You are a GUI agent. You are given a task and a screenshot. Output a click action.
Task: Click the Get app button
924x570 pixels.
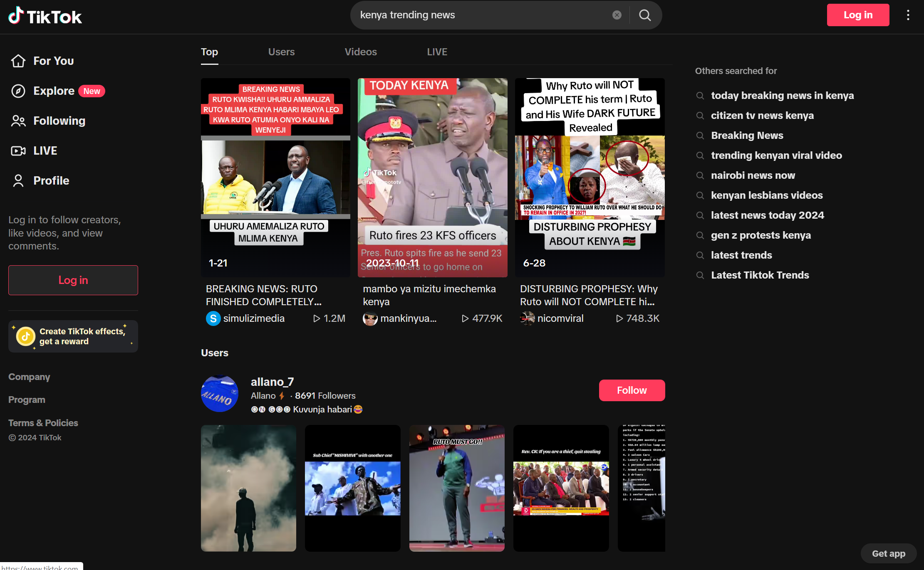coord(888,553)
